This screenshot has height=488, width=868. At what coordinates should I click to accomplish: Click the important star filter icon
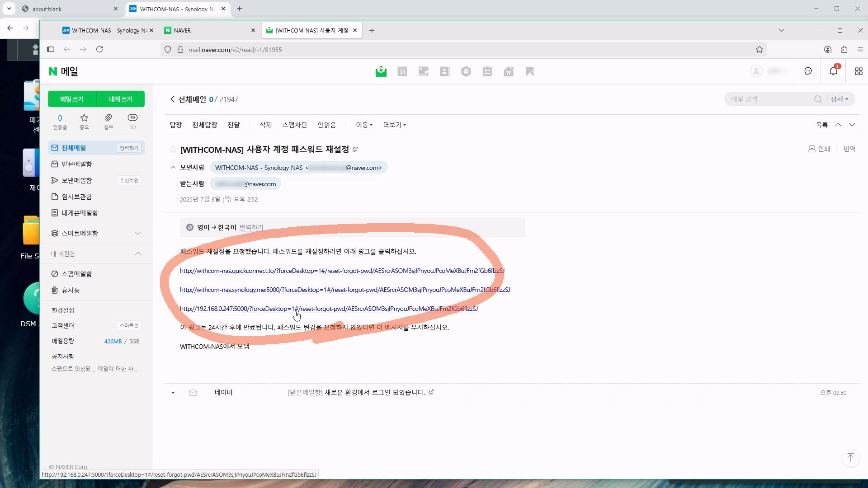click(84, 118)
